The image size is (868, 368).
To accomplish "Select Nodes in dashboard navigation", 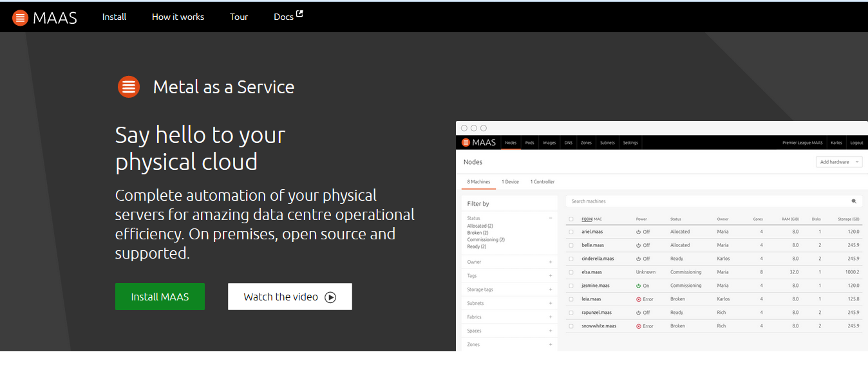I will point(511,143).
